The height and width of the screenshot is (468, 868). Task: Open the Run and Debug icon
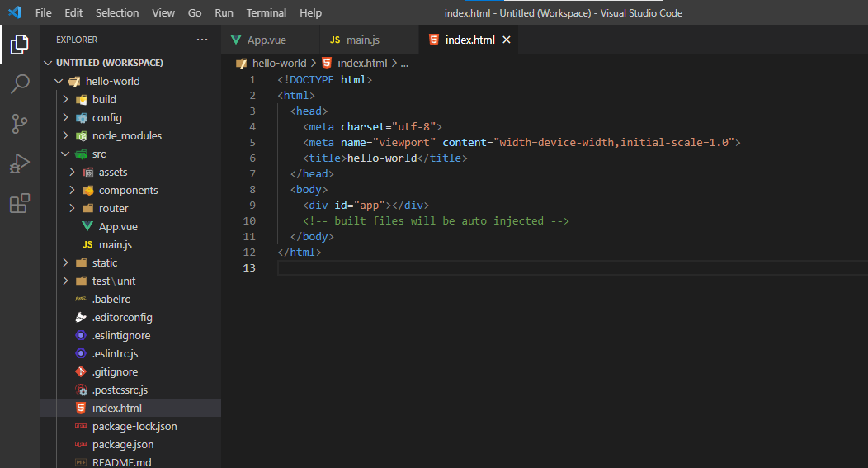point(20,163)
